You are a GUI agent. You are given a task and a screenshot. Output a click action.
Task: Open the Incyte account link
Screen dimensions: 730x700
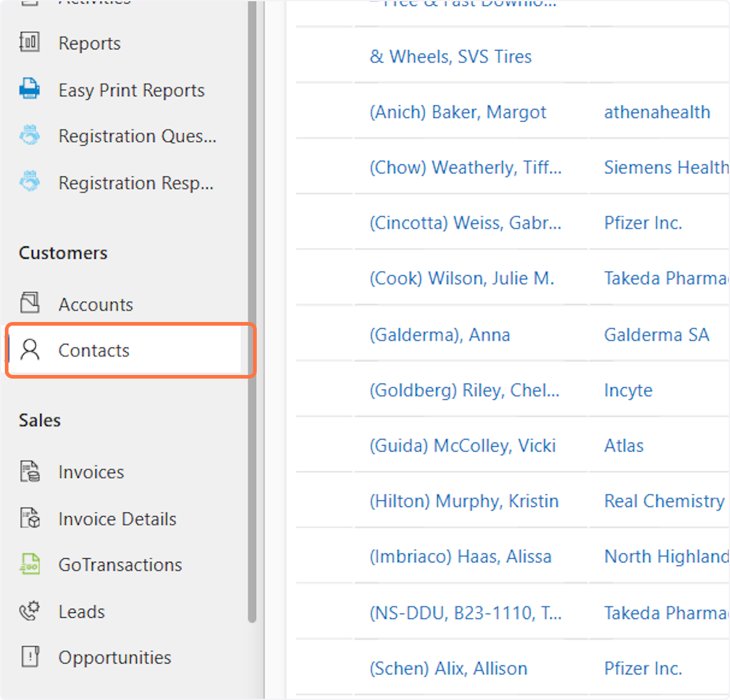point(628,391)
